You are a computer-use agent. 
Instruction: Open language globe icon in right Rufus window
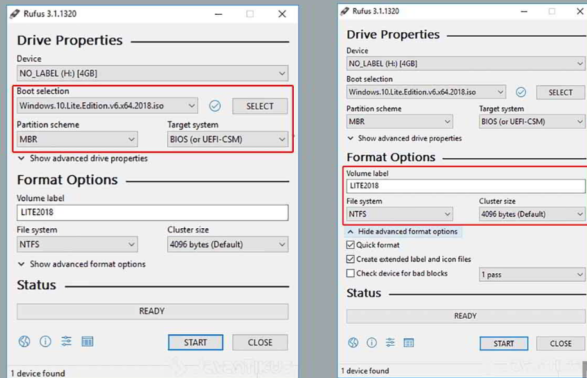[x=353, y=342]
